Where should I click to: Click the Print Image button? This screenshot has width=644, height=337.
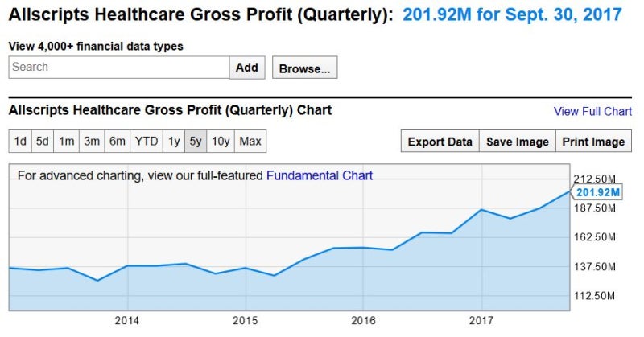(x=593, y=142)
